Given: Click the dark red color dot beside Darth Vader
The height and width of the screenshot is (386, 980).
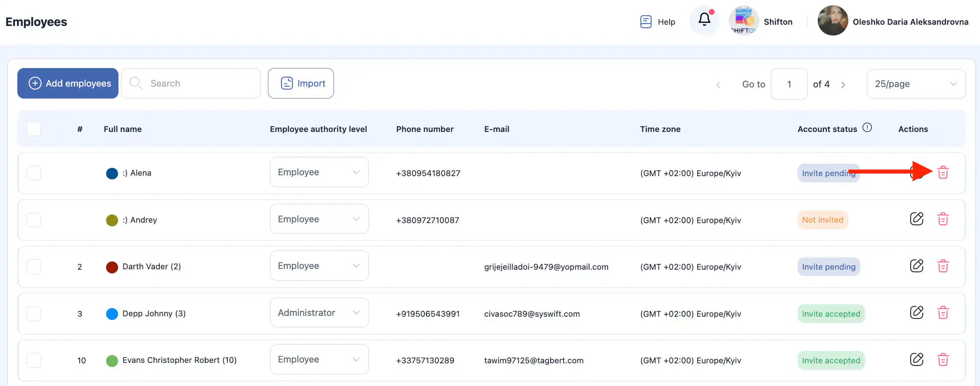Looking at the screenshot, I should pos(112,267).
